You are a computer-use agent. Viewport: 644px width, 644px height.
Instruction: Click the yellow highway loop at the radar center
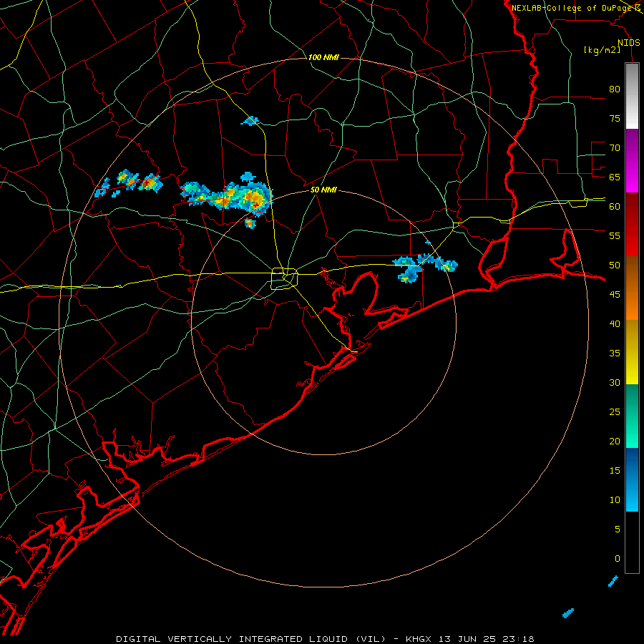tap(284, 278)
